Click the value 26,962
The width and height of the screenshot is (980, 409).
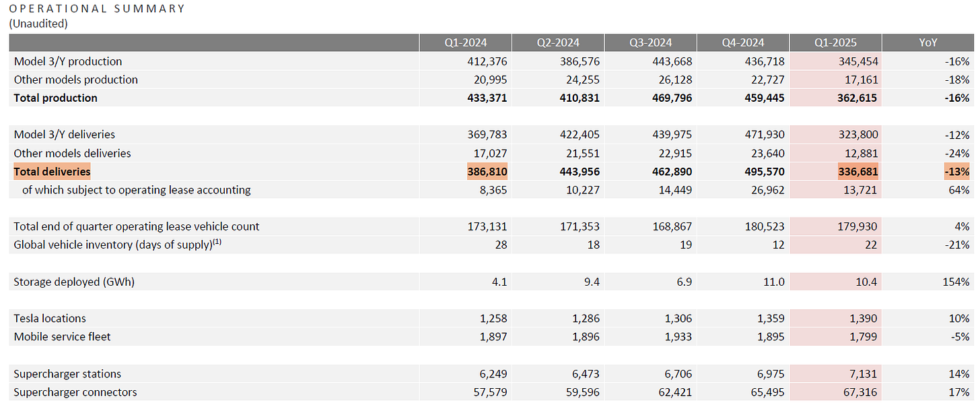pos(768,190)
